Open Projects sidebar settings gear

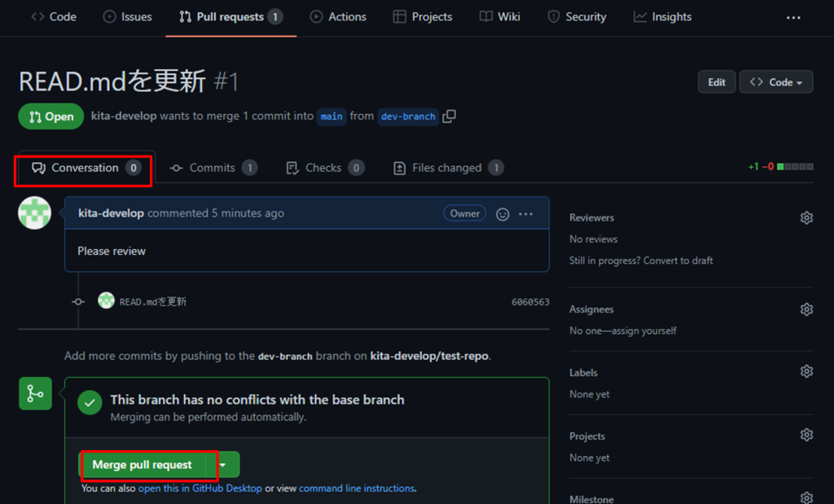806,436
